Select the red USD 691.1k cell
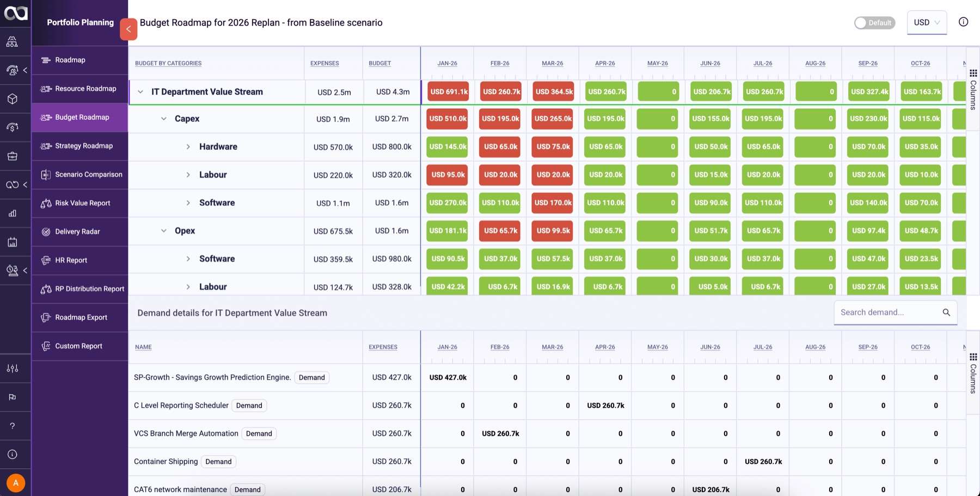This screenshot has height=496, width=980. (448, 92)
